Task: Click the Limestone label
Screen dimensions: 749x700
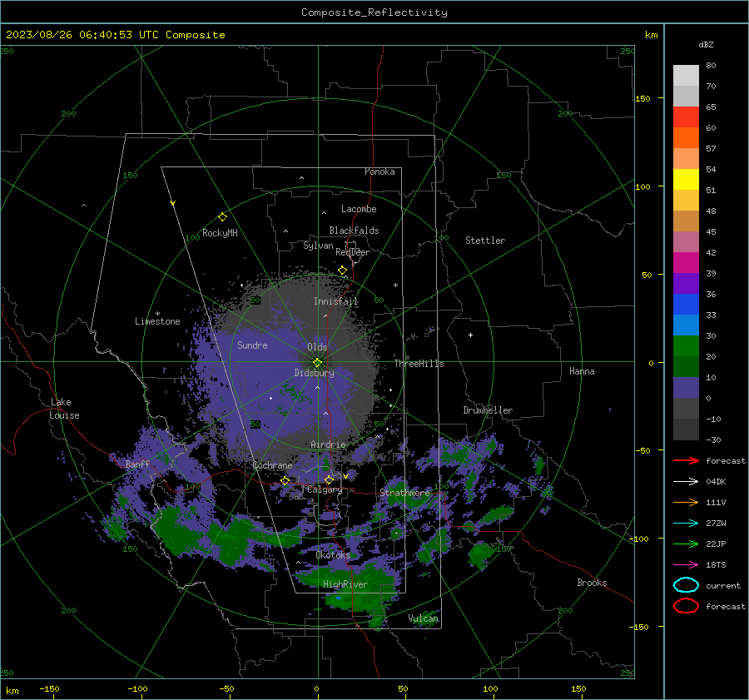Action: click(157, 321)
